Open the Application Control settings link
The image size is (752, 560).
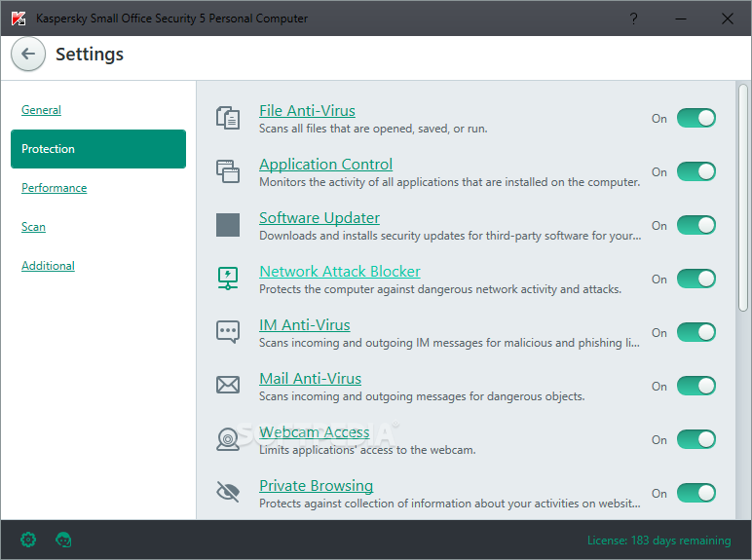[x=325, y=165]
